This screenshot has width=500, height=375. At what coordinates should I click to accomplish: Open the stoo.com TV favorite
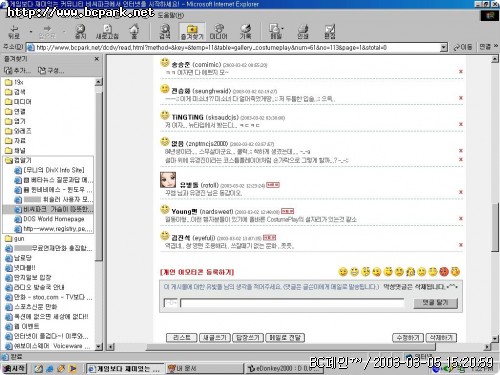pyautogui.click(x=49, y=297)
